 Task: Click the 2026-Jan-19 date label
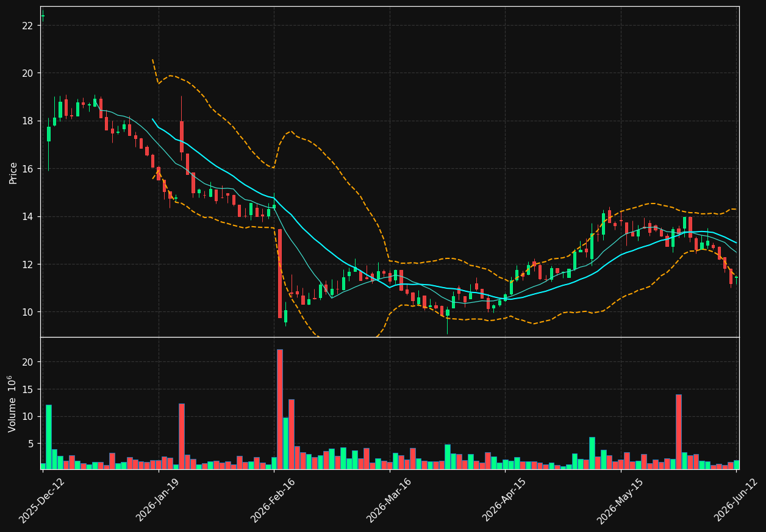158,500
